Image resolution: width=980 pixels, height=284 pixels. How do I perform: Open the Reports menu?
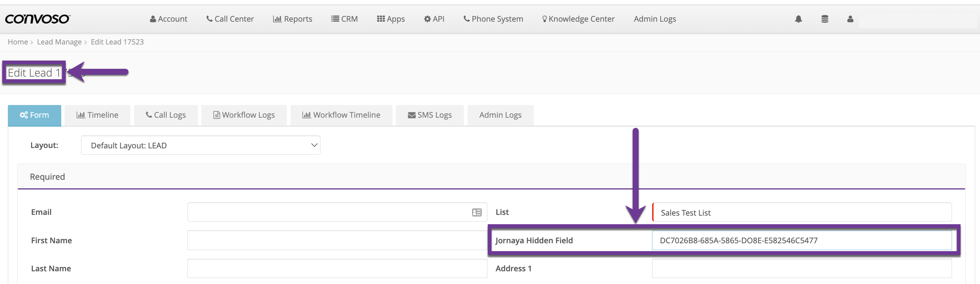pyautogui.click(x=292, y=19)
